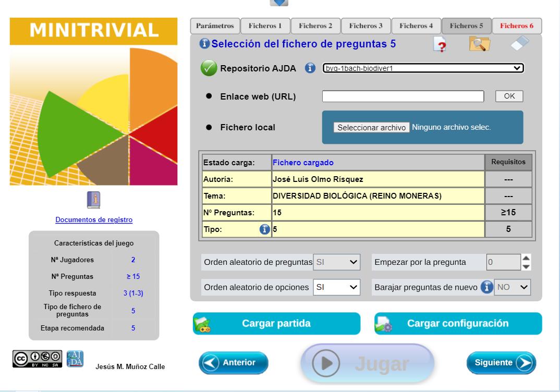Open the Documentos de registro link

point(94,220)
